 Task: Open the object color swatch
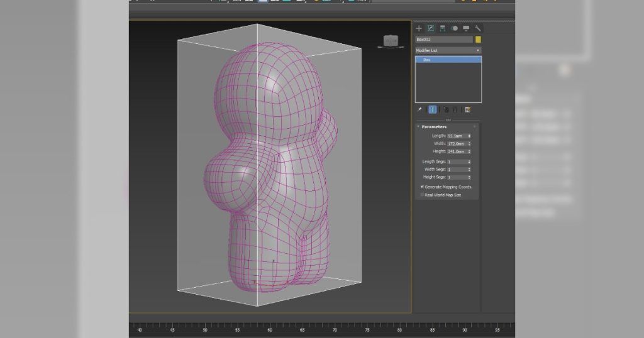click(478, 40)
